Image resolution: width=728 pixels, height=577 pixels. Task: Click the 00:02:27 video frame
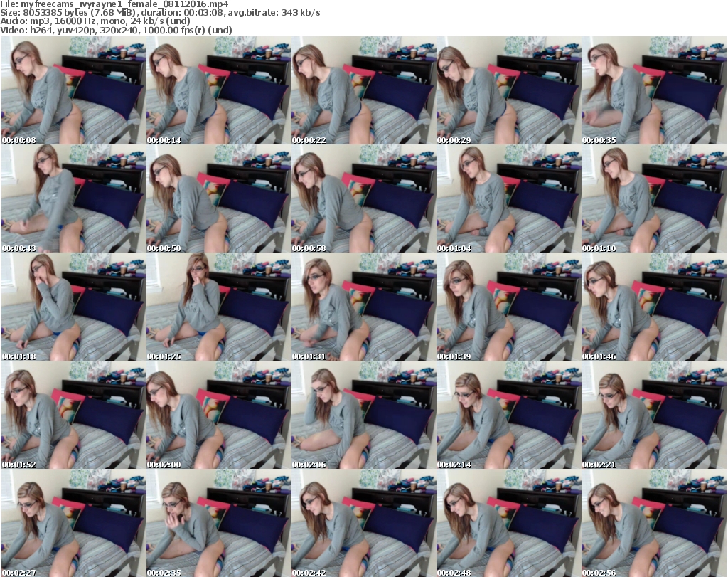pos(74,523)
